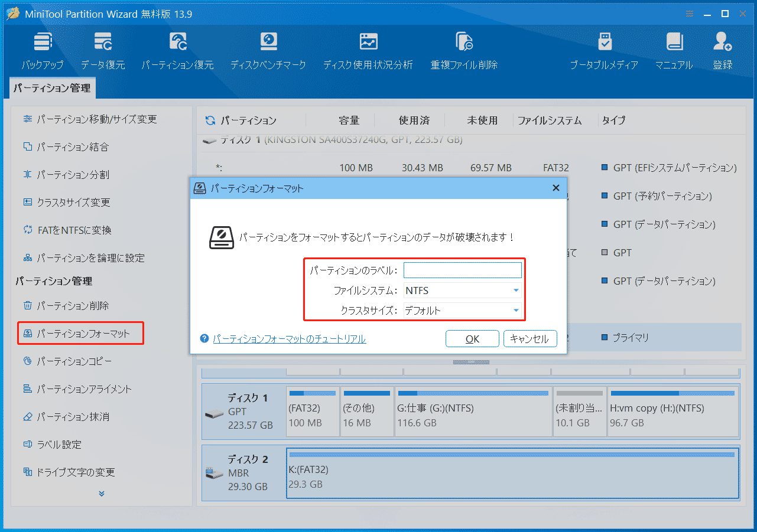Viewport: 757px width, 532px height.
Task: Launch データ復元 from the toolbar
Action: [x=103, y=51]
